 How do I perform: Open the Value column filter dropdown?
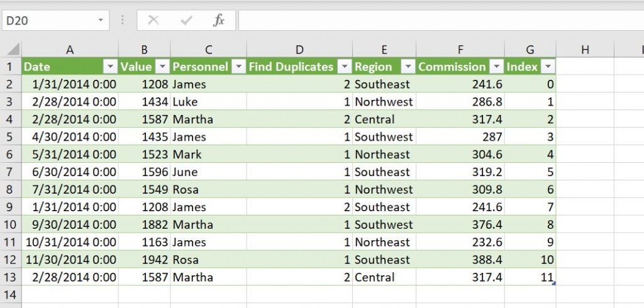(x=162, y=67)
